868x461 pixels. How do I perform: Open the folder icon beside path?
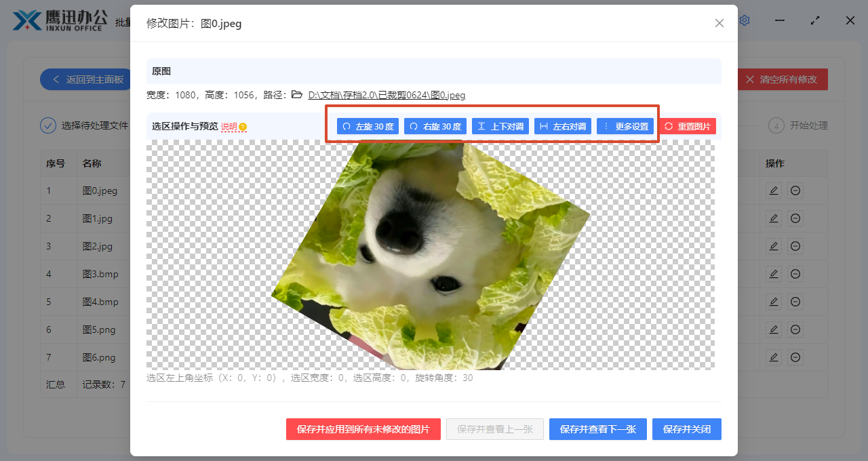tap(297, 95)
